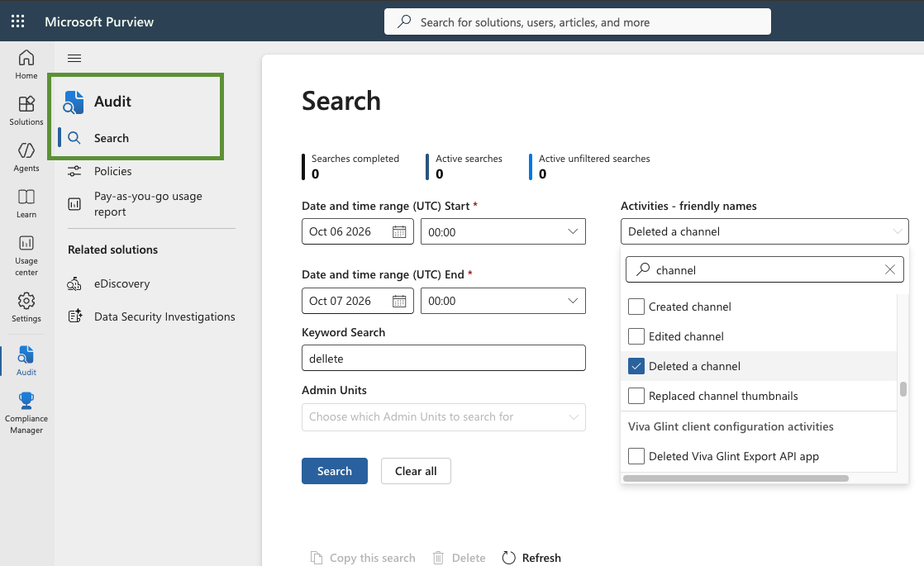The image size is (924, 566).
Task: Go to Home in the left rail
Action: pyautogui.click(x=26, y=64)
